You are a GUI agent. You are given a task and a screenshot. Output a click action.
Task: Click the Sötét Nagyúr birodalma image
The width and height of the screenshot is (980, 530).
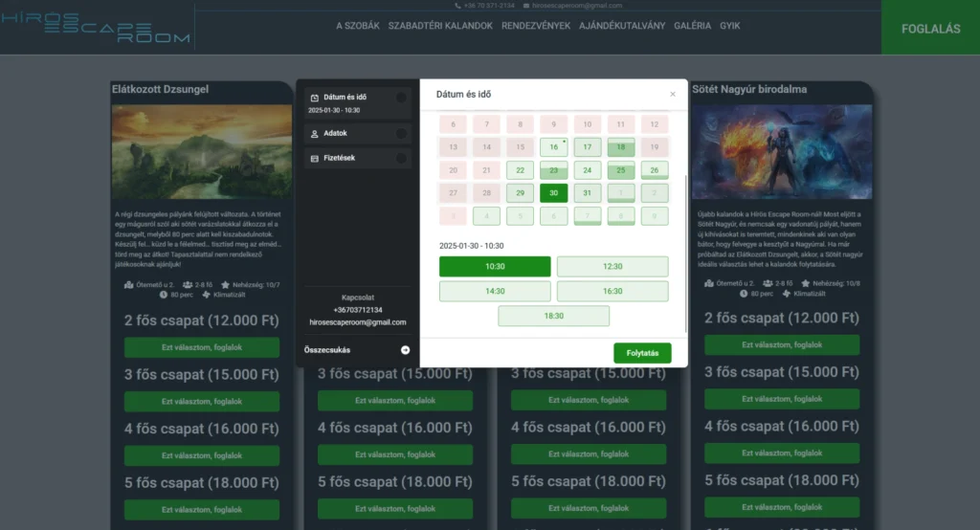pyautogui.click(x=782, y=152)
